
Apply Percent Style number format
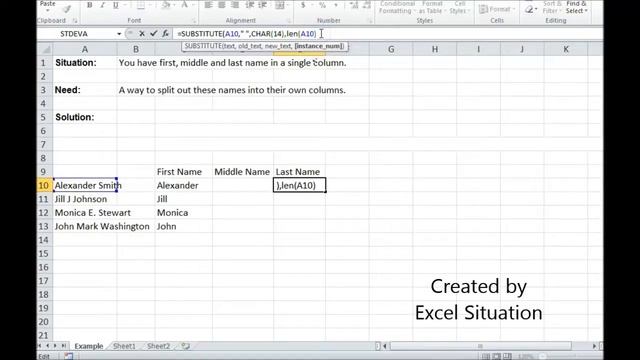[x=322, y=5]
